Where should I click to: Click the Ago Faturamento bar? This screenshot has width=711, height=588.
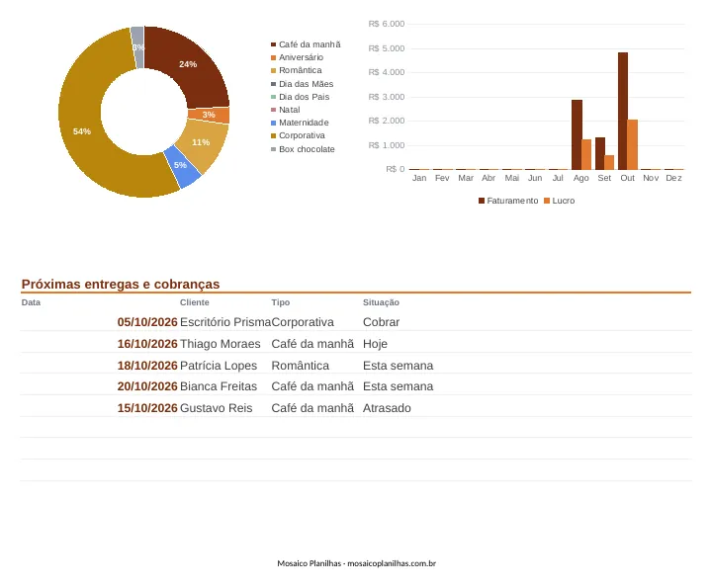577,134
